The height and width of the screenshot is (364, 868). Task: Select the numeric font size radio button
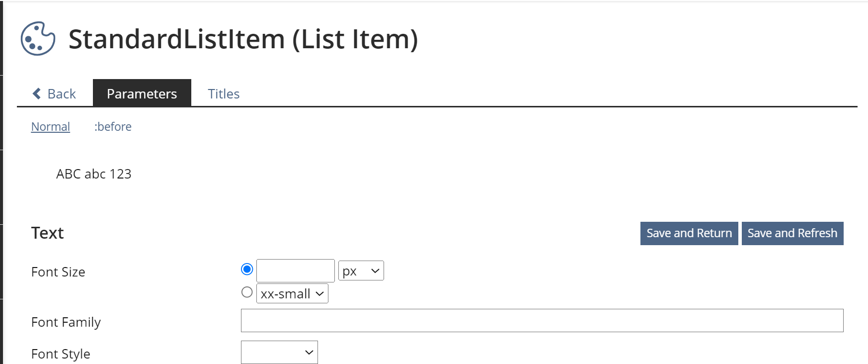coord(247,269)
